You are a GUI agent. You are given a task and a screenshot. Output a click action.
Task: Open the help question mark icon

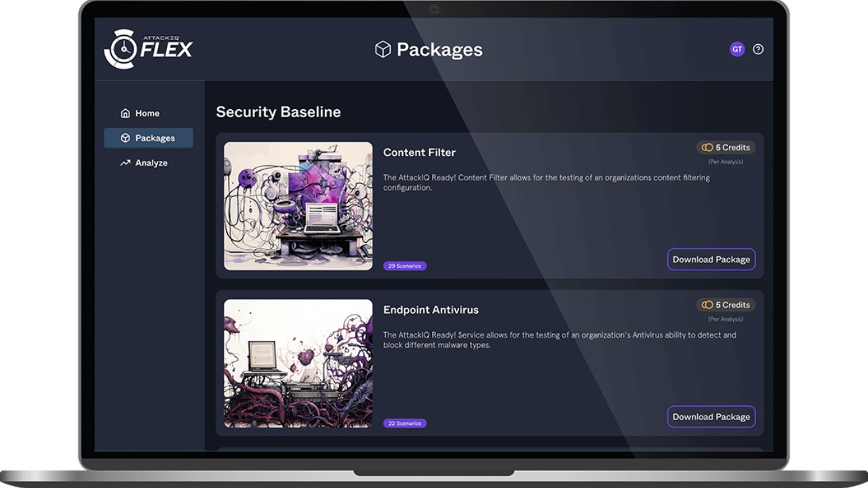pos(758,49)
